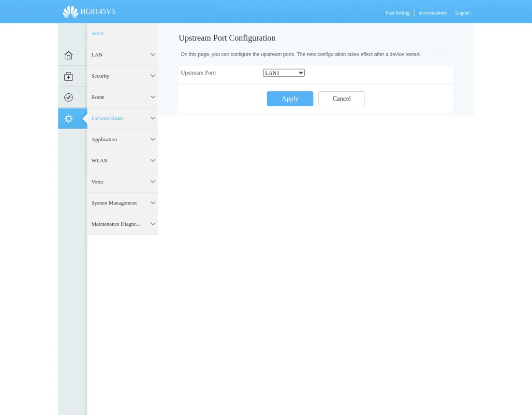Screen dimensions: 532x415
Task: Expand the Route chevron arrow
Action: (x=153, y=97)
